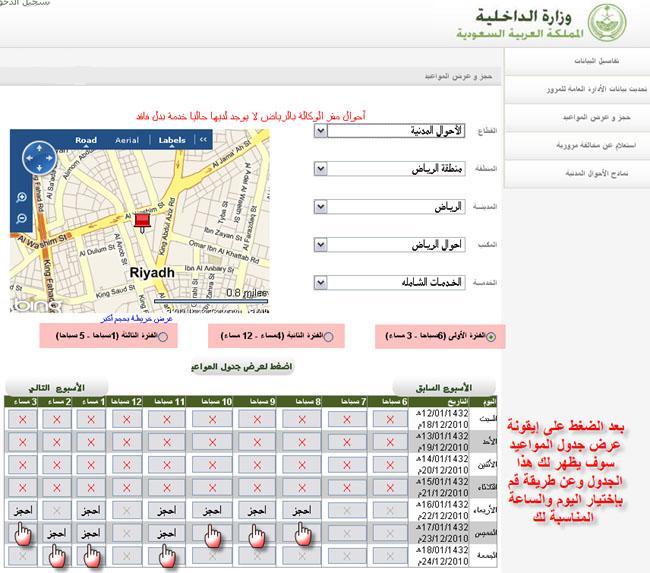Image resolution: width=650 pixels, height=573 pixels.
Task: Zoom in on the Riyadh map
Action: click(22, 198)
